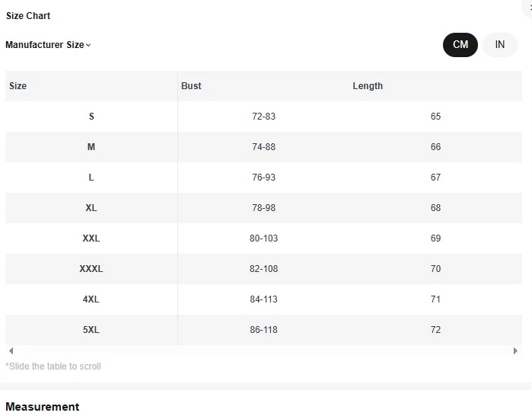The image size is (532, 416).
Task: Select the XXXL size row label
Action: click(91, 269)
